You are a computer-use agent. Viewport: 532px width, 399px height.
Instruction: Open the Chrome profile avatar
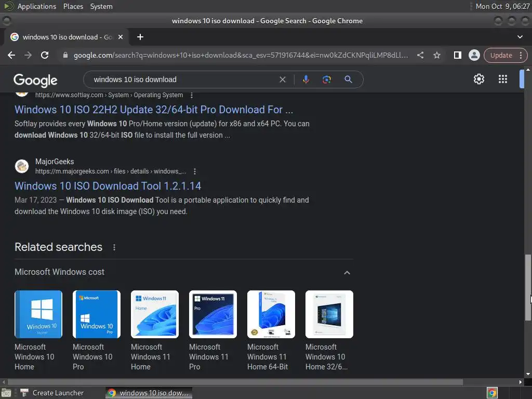(474, 55)
